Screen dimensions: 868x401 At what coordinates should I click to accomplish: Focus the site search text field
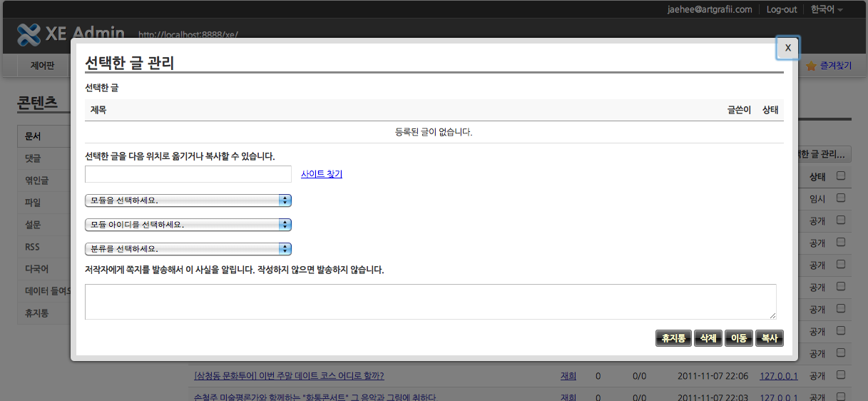click(188, 174)
